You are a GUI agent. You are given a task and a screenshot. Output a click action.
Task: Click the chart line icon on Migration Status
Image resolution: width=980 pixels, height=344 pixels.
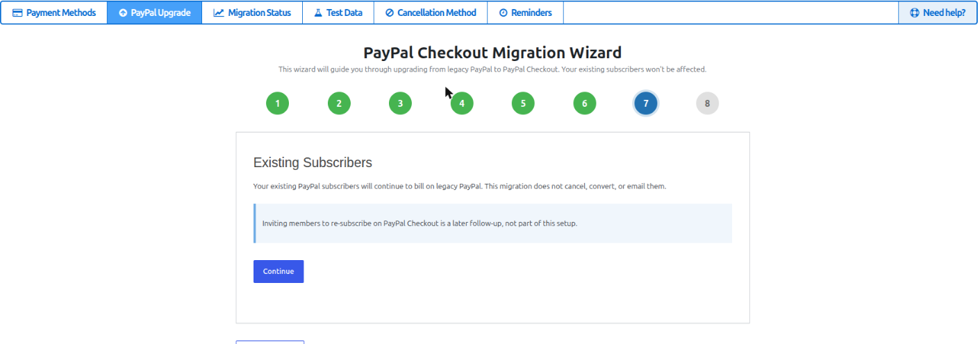tap(219, 12)
